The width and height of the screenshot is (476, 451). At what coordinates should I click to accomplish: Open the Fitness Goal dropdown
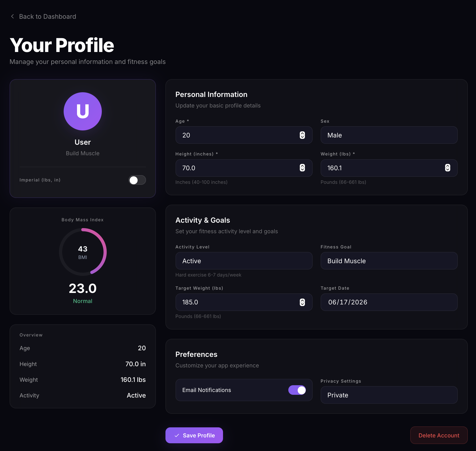pos(389,261)
